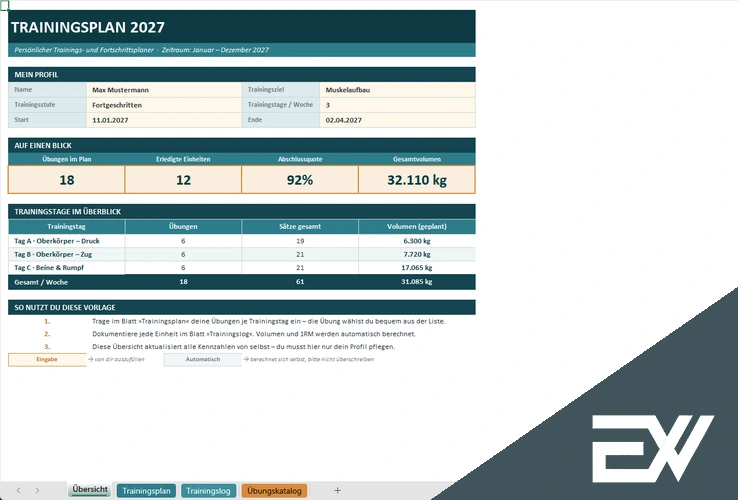Screen dimensions: 738x500
Task: Select the Erledigte Einheiten value 12
Action: 183,179
